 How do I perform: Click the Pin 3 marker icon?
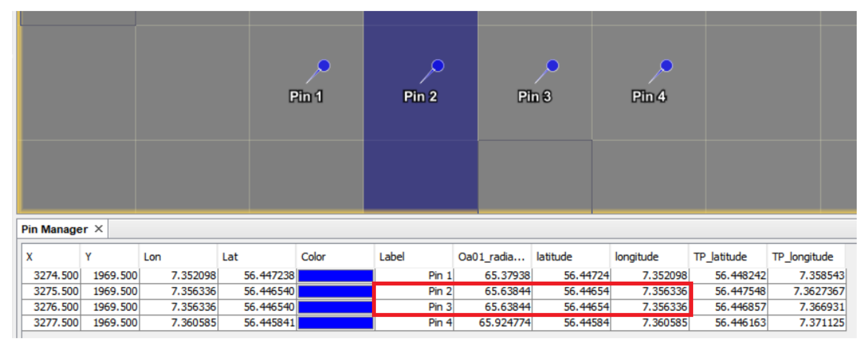point(551,67)
